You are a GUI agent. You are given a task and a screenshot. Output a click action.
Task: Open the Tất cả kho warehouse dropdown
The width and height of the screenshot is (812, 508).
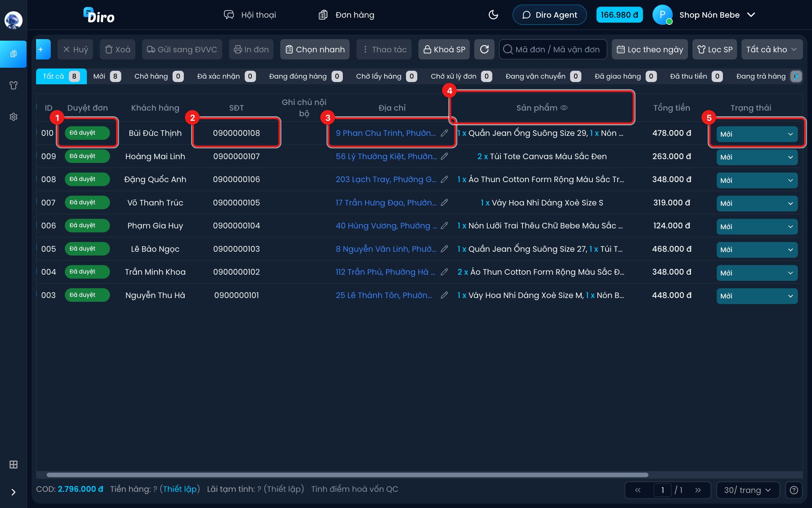coord(772,49)
